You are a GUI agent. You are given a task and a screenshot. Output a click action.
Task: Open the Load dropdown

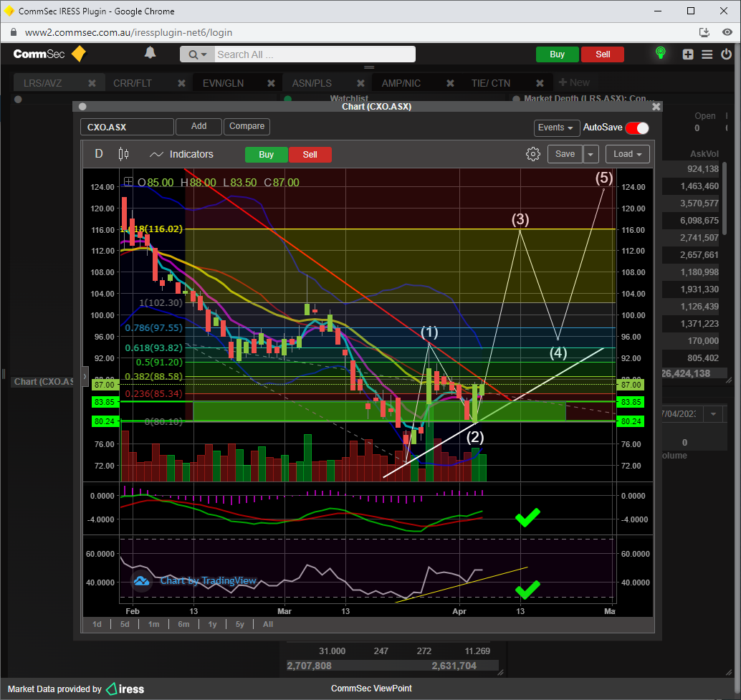(628, 154)
